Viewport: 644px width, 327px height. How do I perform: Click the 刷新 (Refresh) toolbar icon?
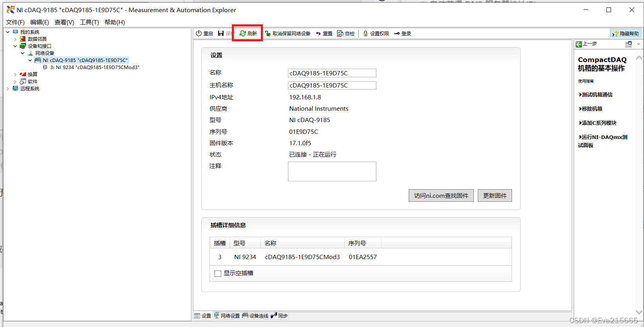point(243,33)
